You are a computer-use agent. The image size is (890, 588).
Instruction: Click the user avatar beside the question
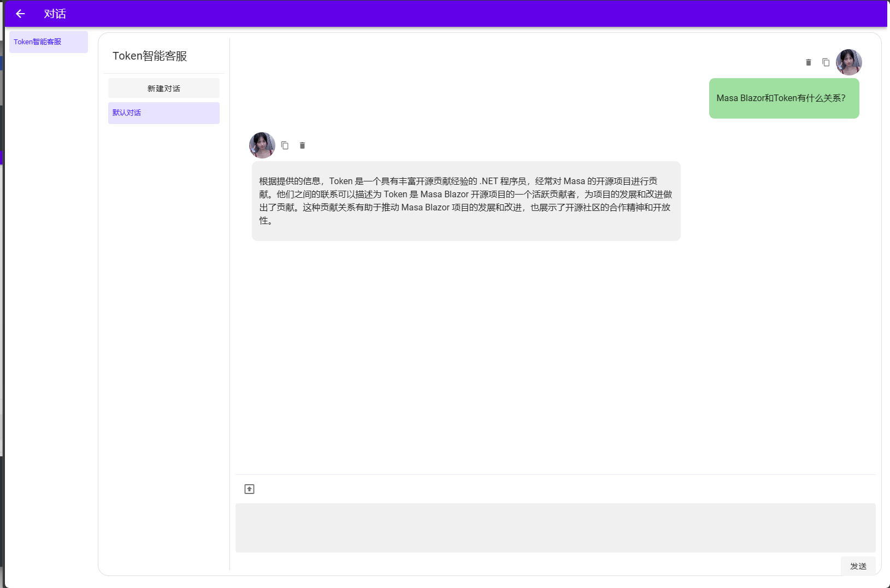(849, 62)
